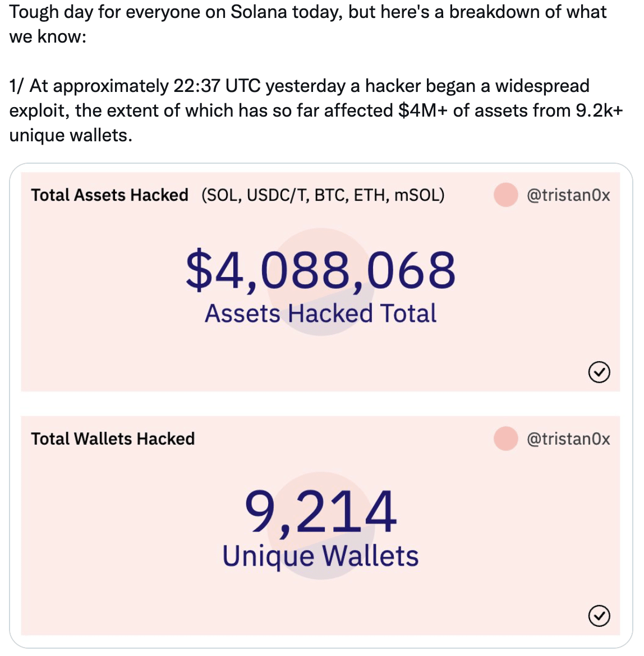Click the Total Wallets Hacked title

coord(113,439)
